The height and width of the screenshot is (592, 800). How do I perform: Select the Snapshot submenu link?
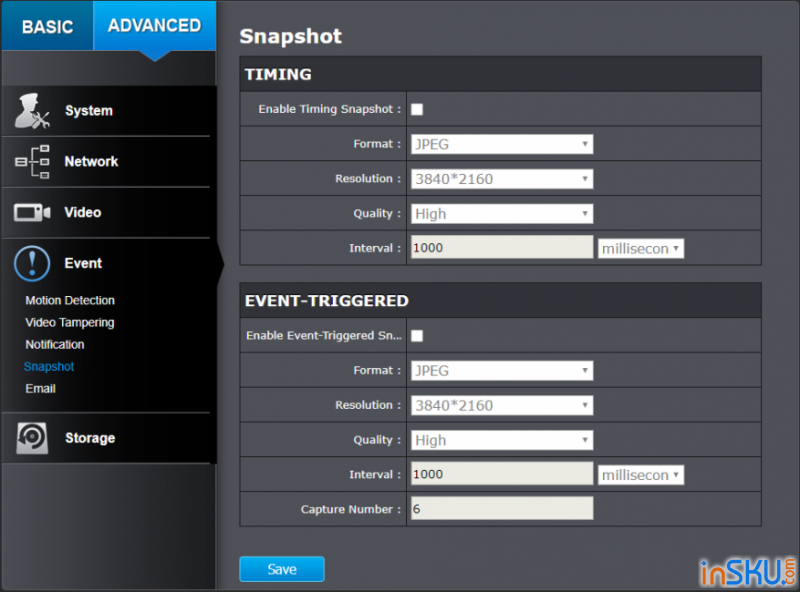[x=49, y=366]
